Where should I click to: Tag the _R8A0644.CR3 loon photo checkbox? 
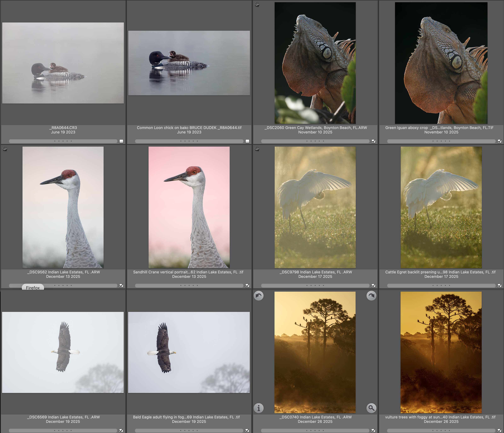tap(121, 141)
